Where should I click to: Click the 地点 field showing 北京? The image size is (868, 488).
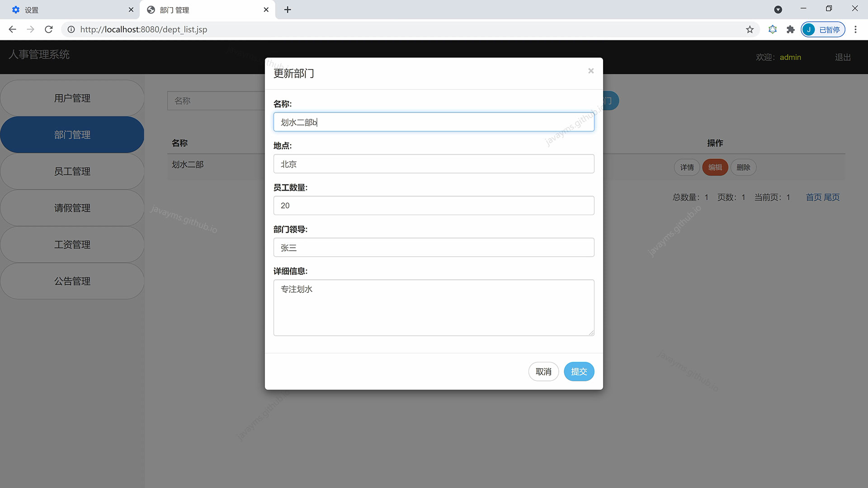(433, 164)
